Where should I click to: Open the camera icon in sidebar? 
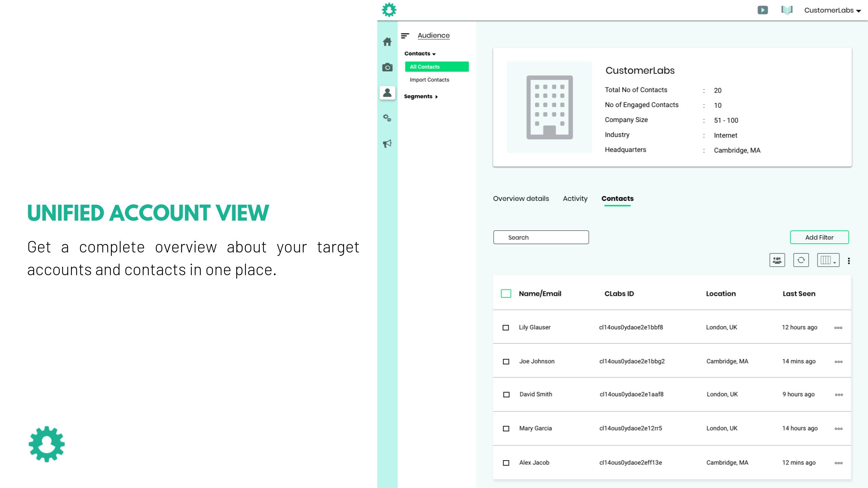pyautogui.click(x=387, y=67)
